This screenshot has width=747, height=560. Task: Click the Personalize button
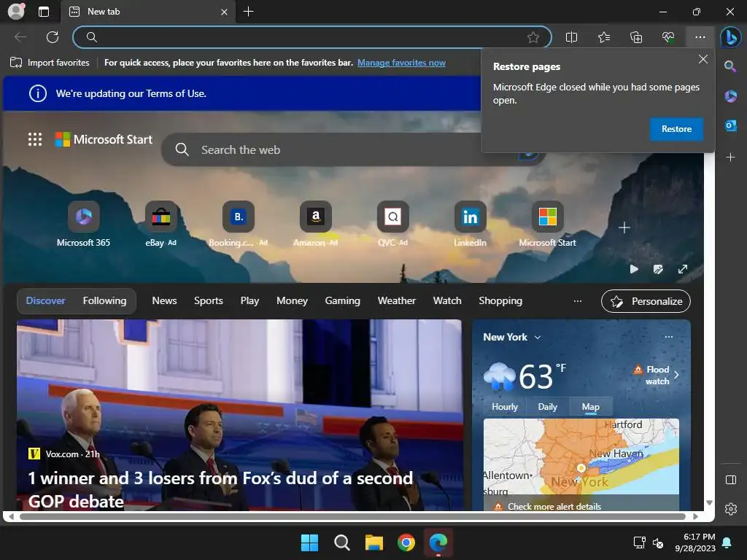tap(646, 301)
